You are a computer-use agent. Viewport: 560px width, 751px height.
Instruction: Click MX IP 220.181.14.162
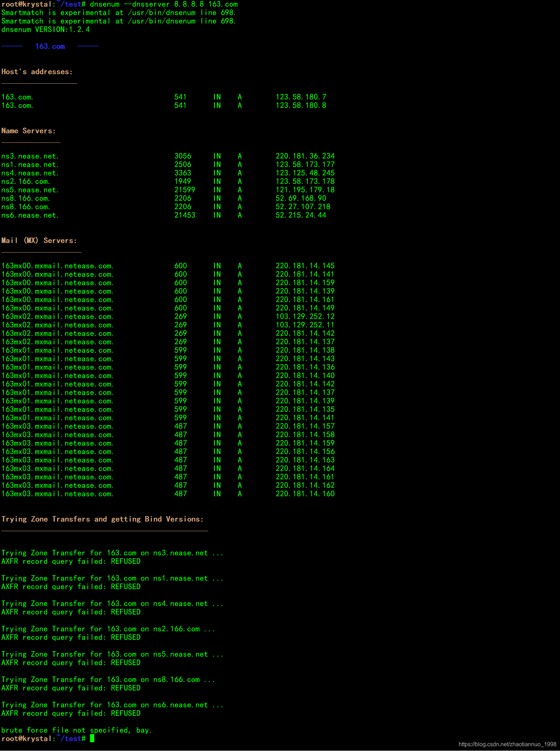point(305,485)
